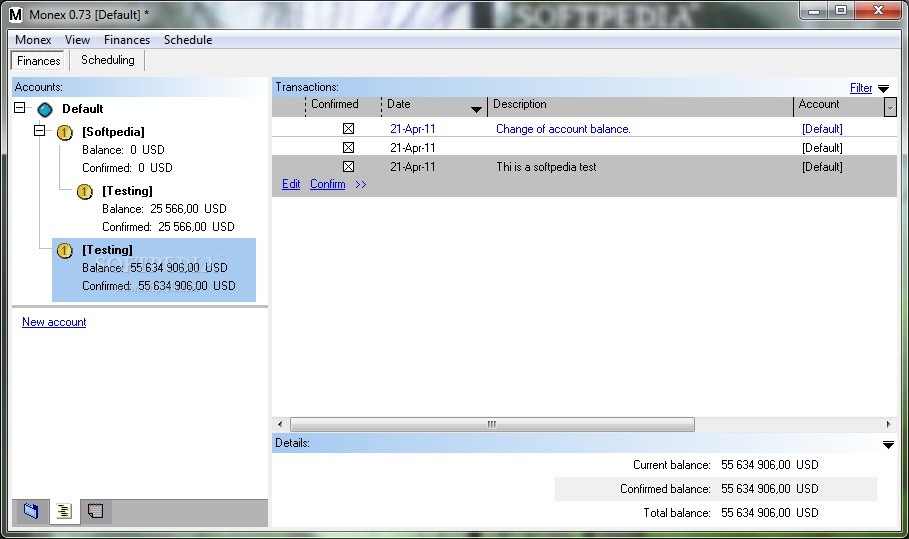The width and height of the screenshot is (909, 539).
Task: Click the notepad icon at bottom left
Action: tap(96, 511)
